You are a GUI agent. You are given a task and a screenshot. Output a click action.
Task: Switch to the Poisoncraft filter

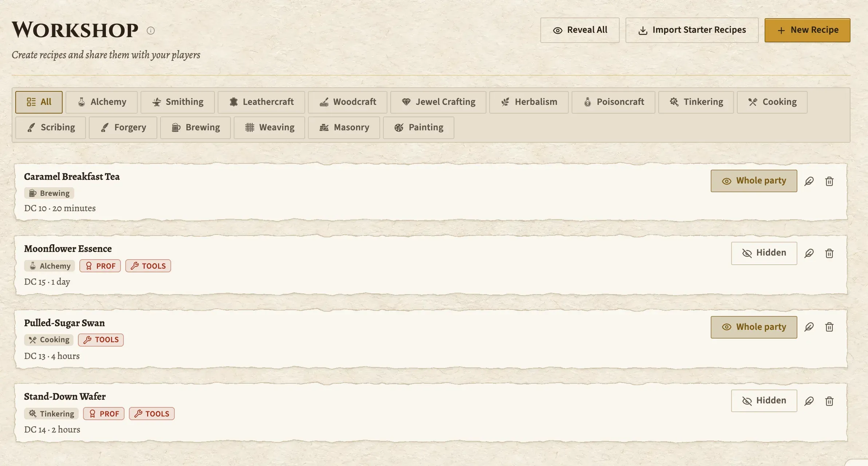point(613,102)
